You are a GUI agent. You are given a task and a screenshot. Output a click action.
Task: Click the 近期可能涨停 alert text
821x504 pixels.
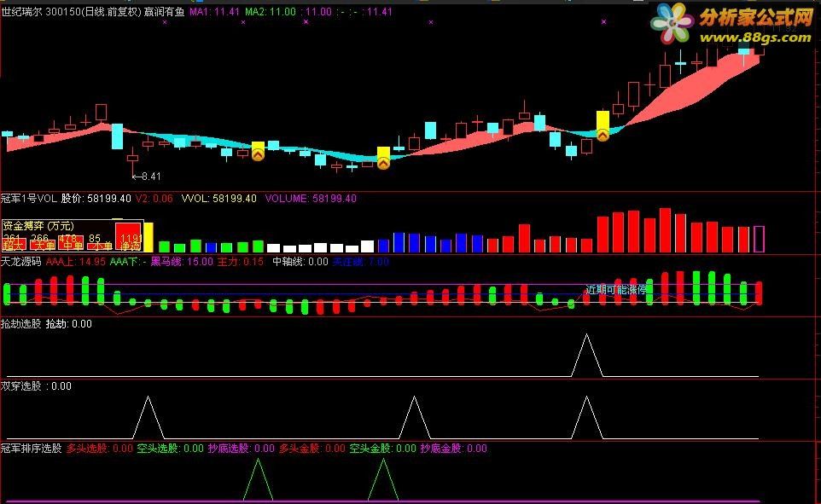[x=616, y=289]
